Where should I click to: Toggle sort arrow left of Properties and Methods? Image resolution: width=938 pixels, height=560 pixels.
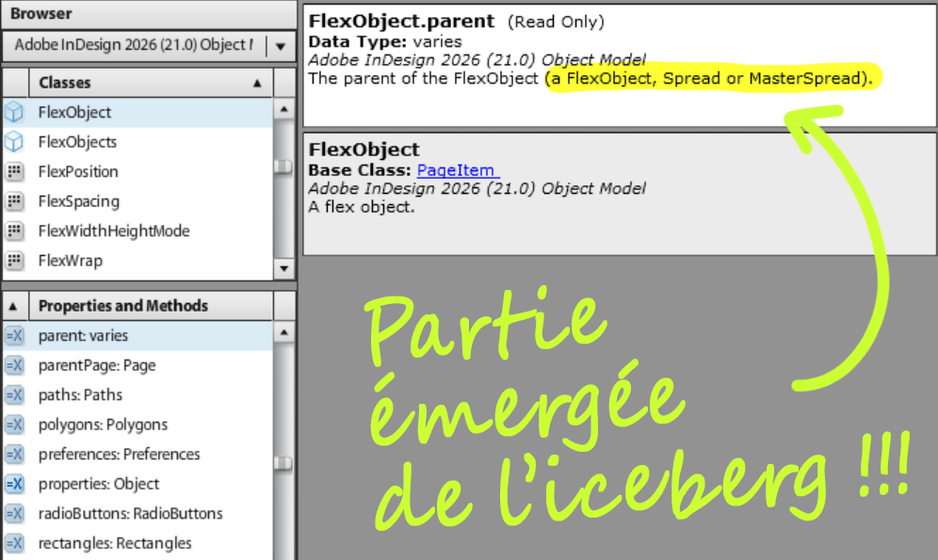click(x=13, y=306)
